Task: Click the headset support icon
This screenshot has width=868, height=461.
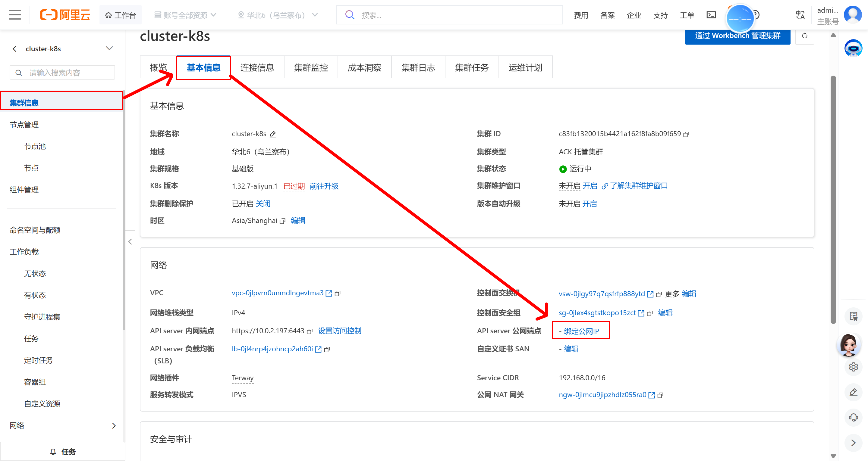Action: click(x=853, y=418)
